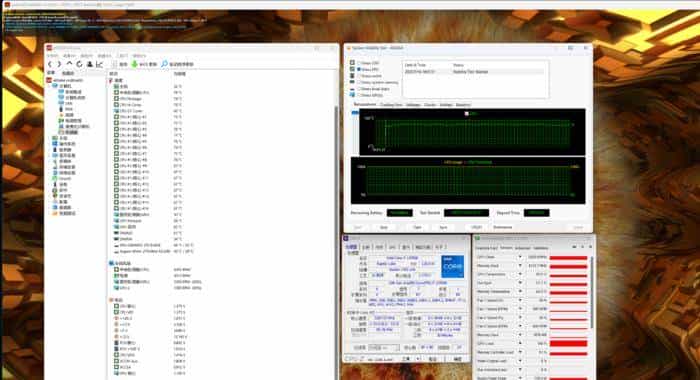Screen dimensions: 700x380
Task: Switch to the Advanced tab in GPU-Z
Action: [x=522, y=248]
